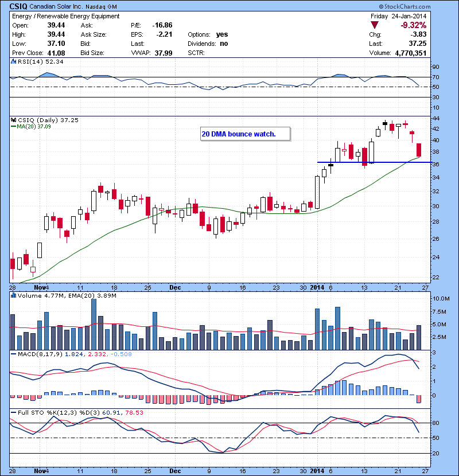Viewport: 459px width, 476px height.
Task: Click the RSI(14) 52.34 indicator label
Action: [40, 61]
